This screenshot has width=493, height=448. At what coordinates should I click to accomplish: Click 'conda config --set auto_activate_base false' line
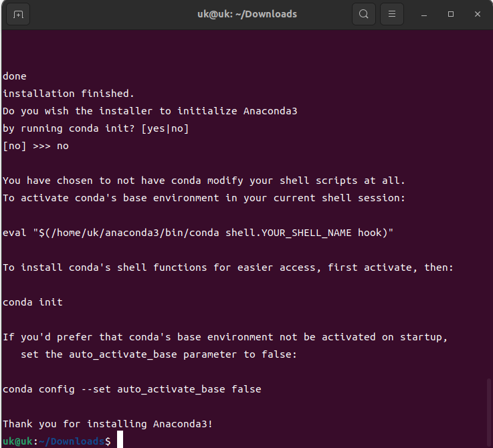(x=132, y=389)
